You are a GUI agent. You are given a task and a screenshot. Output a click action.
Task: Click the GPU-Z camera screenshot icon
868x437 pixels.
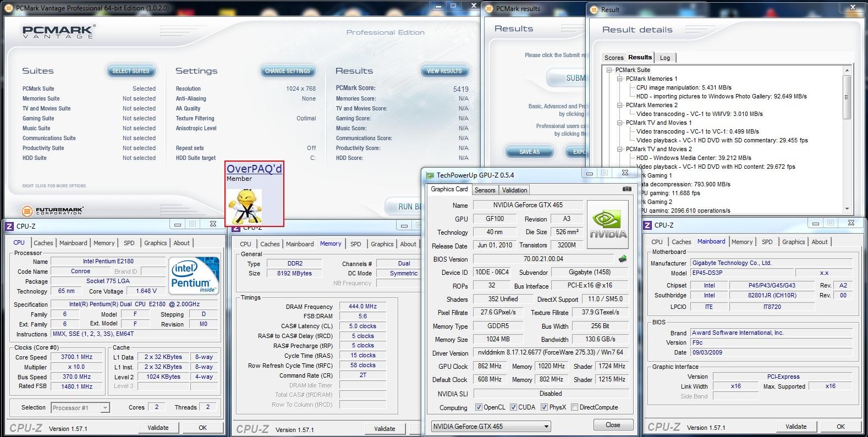coord(627,189)
